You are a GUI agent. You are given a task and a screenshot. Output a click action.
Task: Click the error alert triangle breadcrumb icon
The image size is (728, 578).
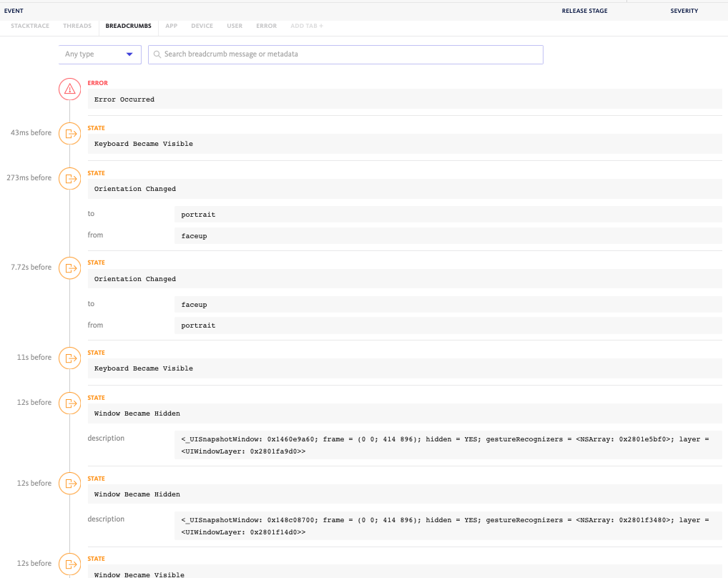pos(69,89)
